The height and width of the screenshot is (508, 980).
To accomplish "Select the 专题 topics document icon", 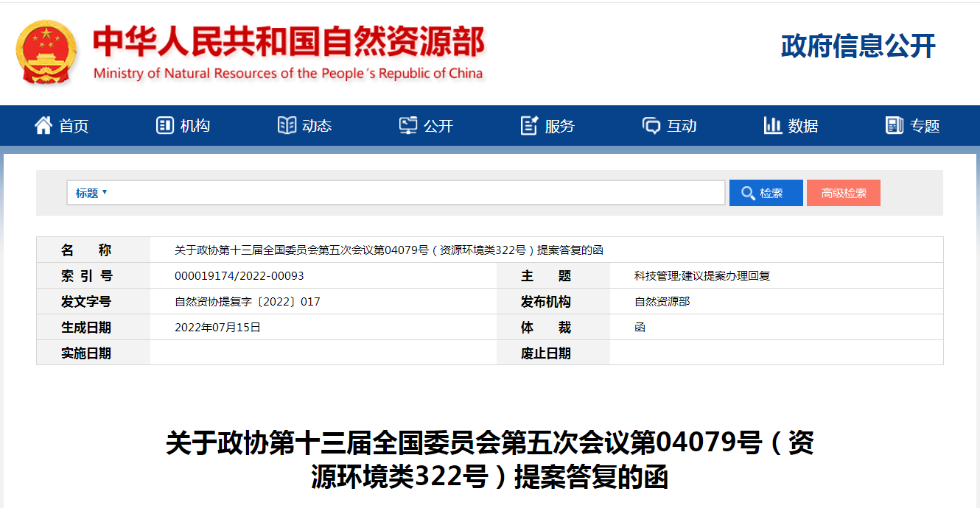I will [x=893, y=125].
